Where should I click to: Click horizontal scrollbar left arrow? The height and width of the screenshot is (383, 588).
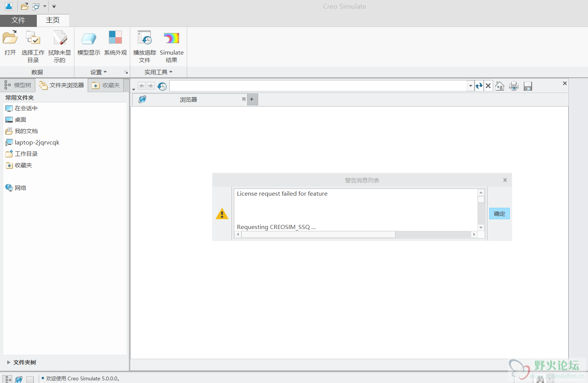(x=238, y=235)
